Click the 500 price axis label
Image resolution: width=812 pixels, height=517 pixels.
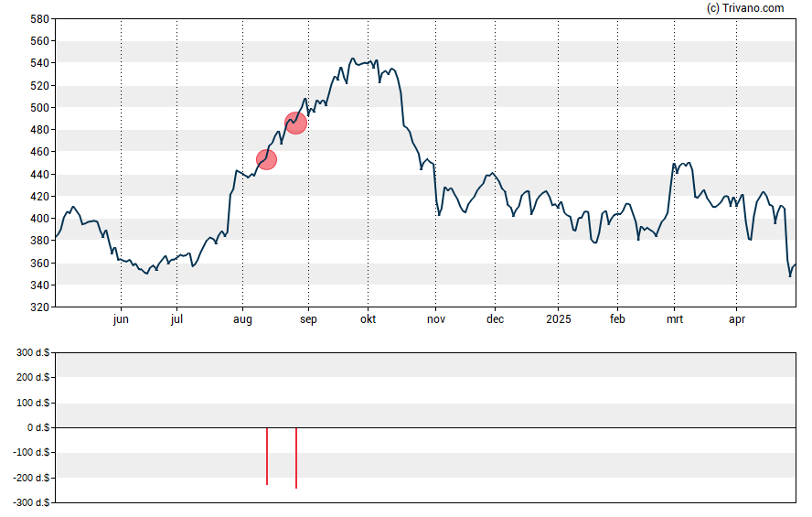[40, 108]
